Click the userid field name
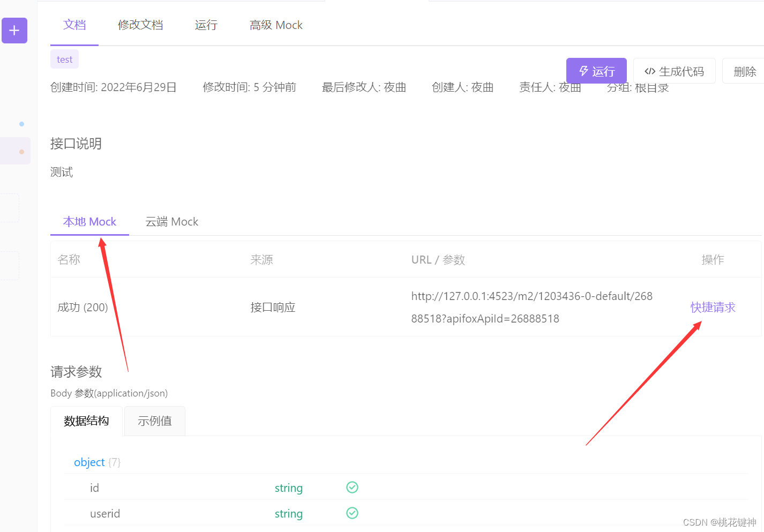The width and height of the screenshot is (764, 532). point(105,514)
